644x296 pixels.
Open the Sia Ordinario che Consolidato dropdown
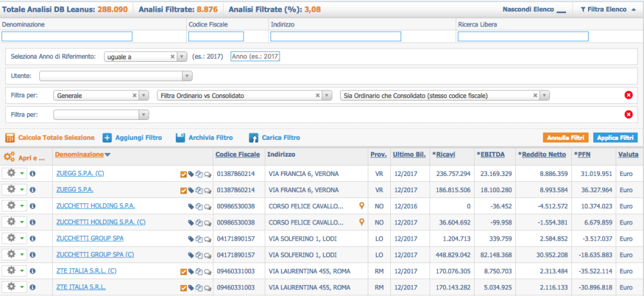click(545, 95)
